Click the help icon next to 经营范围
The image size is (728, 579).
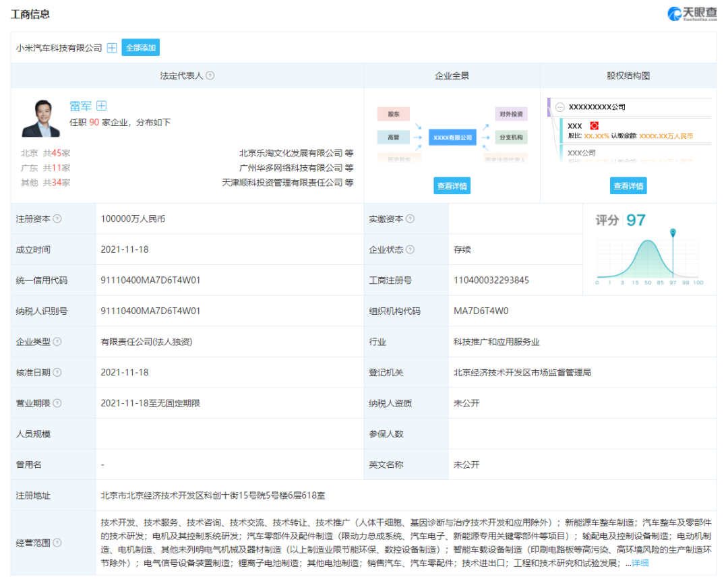57,543
